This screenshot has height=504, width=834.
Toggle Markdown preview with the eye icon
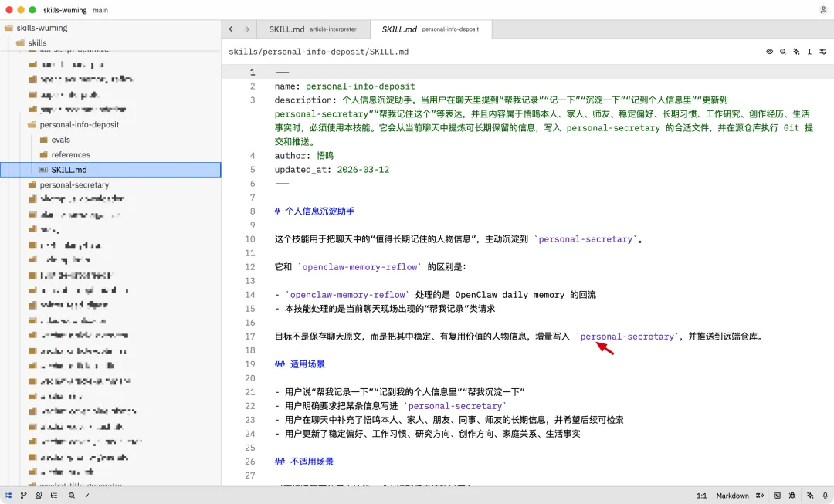click(770, 52)
